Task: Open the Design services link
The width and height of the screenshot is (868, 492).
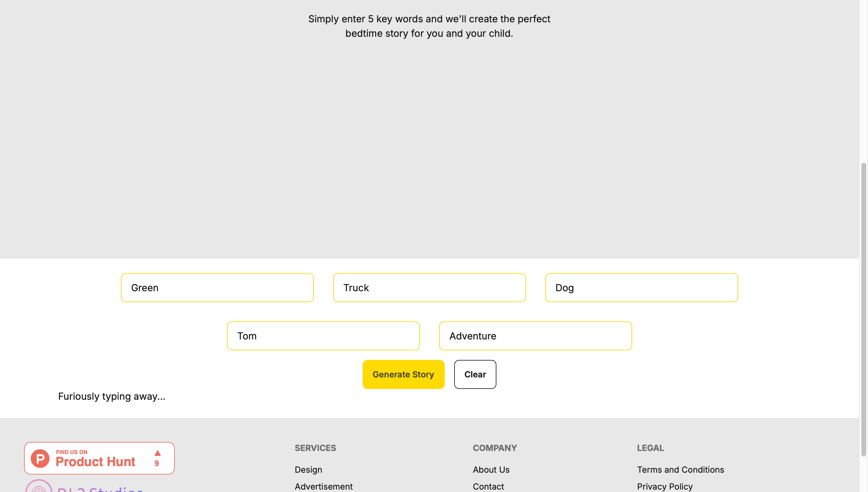Action: click(x=308, y=470)
